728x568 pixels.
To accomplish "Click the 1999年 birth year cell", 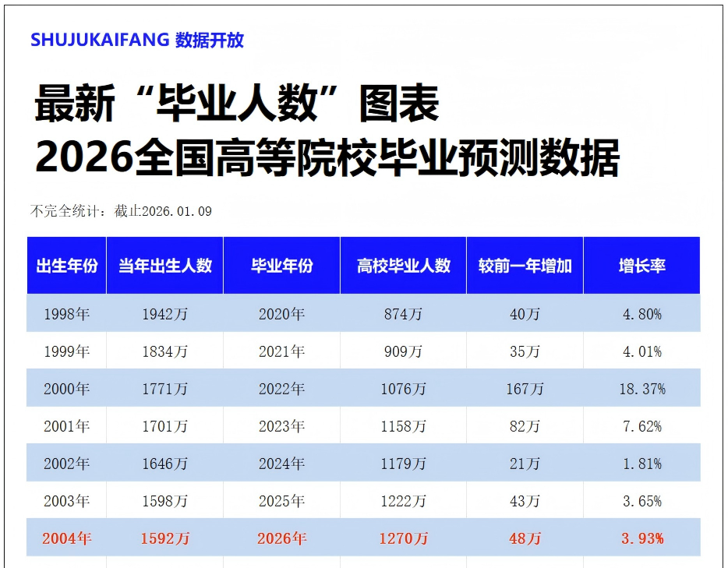I will pyautogui.click(x=67, y=351).
